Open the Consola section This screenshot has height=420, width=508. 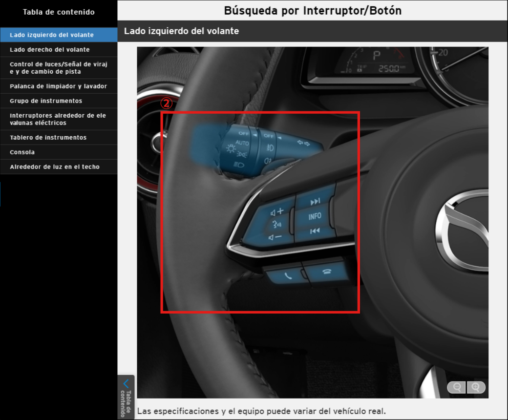(22, 152)
